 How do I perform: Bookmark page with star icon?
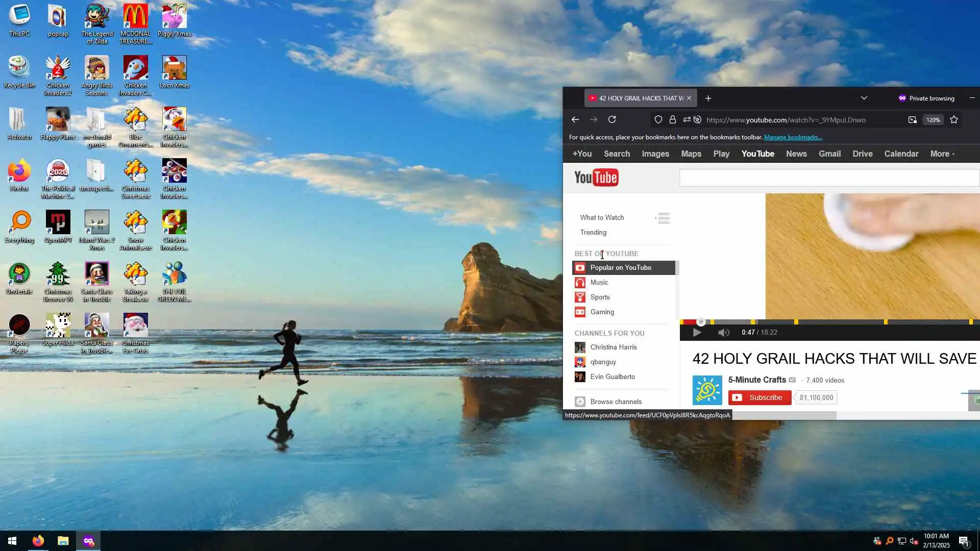point(954,119)
